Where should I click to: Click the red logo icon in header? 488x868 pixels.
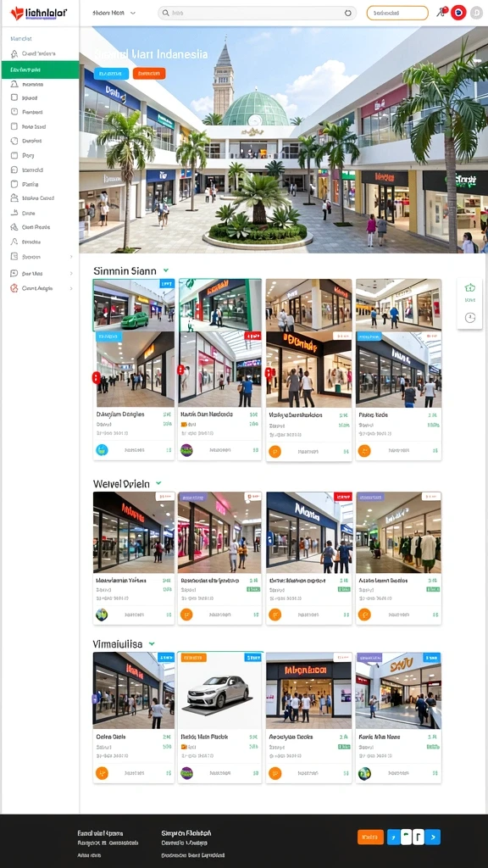(x=17, y=14)
